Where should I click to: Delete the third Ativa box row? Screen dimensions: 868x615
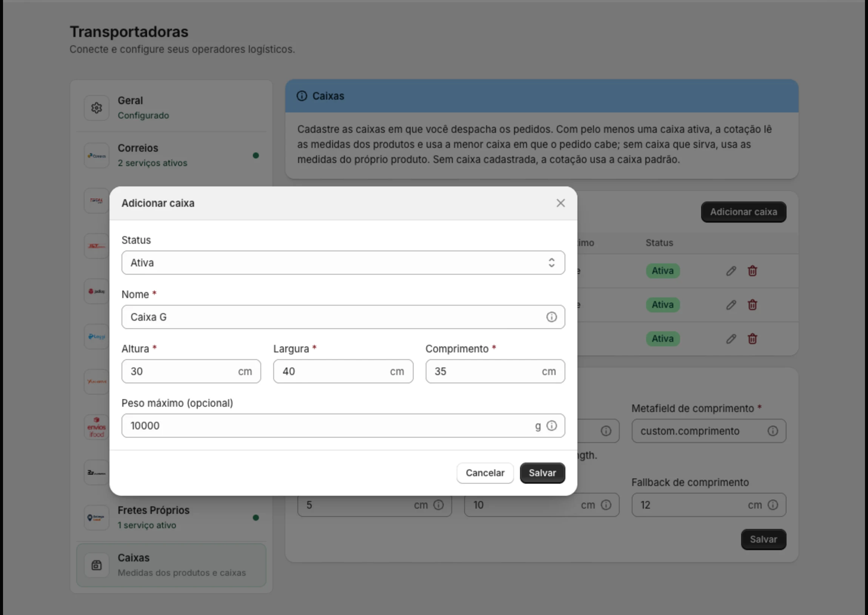753,338
